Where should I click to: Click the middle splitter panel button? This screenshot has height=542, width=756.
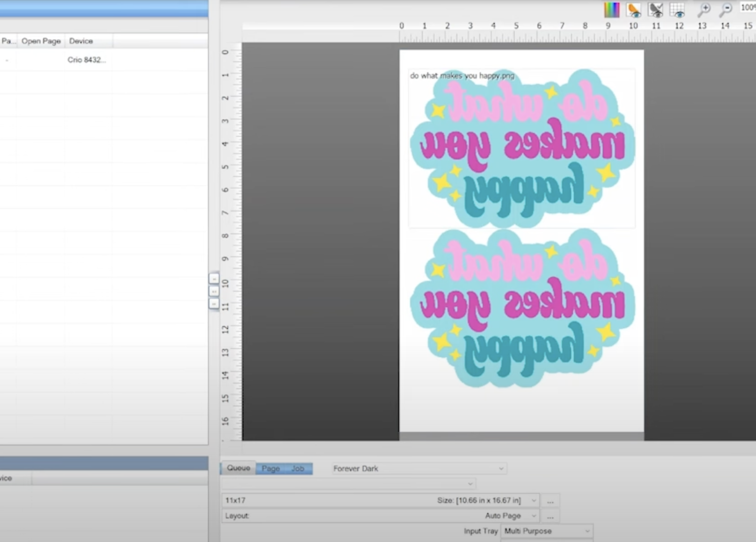pos(214,291)
